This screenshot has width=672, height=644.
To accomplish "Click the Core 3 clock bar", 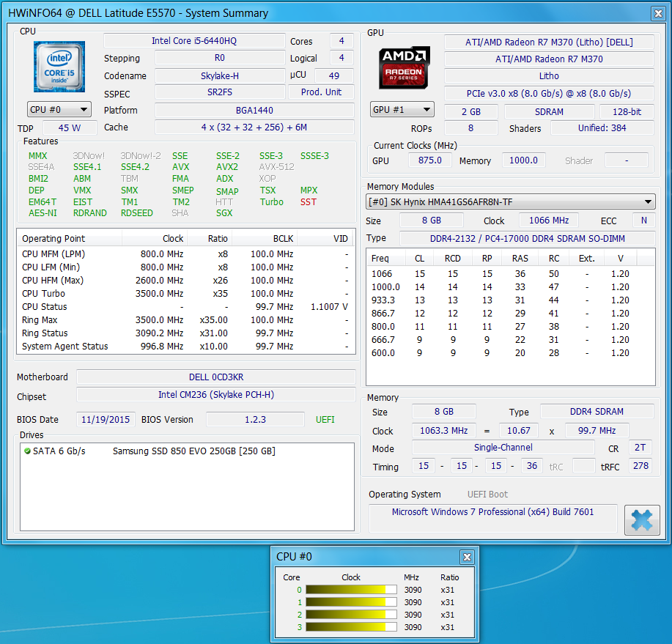I will [351, 627].
